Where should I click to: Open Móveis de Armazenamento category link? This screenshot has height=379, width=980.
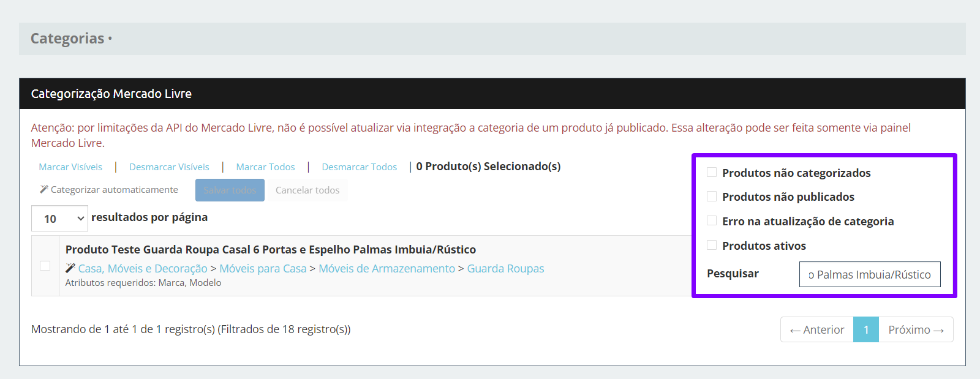(x=387, y=269)
